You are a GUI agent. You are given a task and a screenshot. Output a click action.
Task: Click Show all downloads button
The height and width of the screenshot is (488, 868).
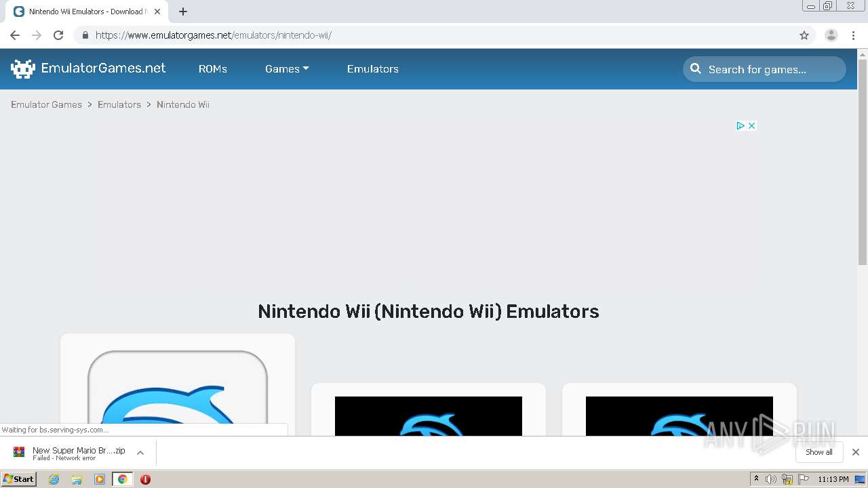[819, 452]
